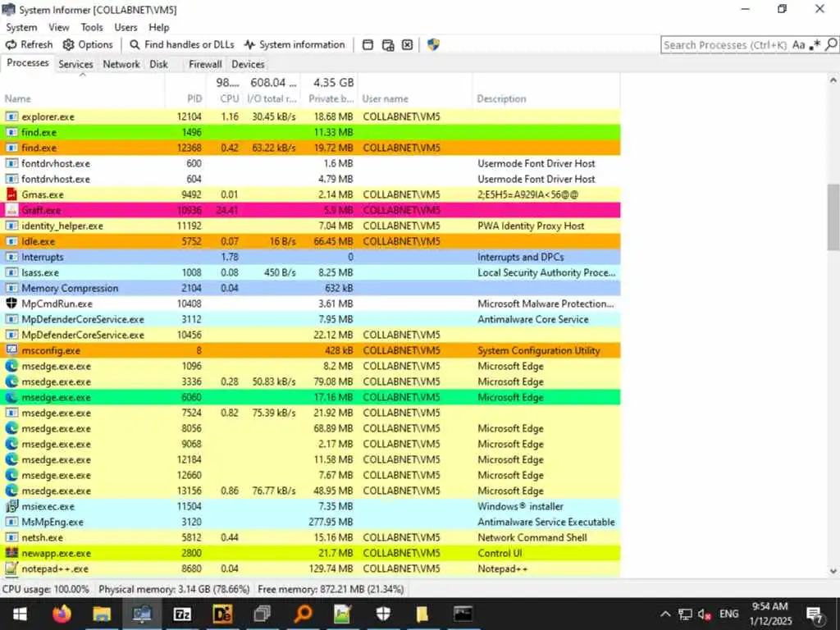Select the explorer.exe process icon
840x630 pixels.
(x=11, y=116)
